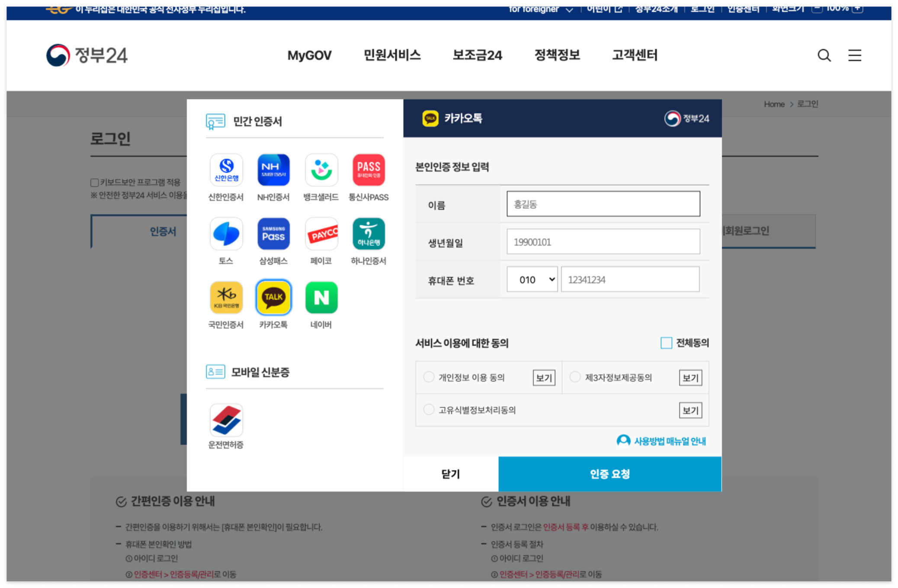The height and width of the screenshot is (588, 898).
Task: Open the 010 phone prefix dropdown
Action: coord(532,280)
